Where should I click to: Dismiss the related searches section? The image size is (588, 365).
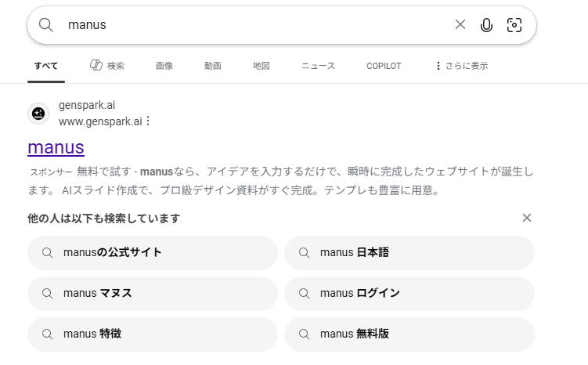coord(526,218)
